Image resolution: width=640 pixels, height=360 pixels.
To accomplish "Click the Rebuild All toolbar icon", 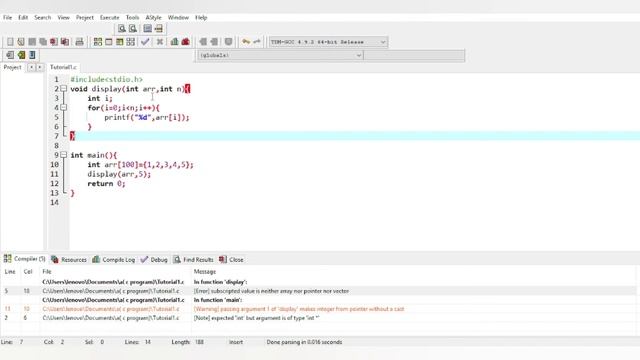I will (131, 42).
